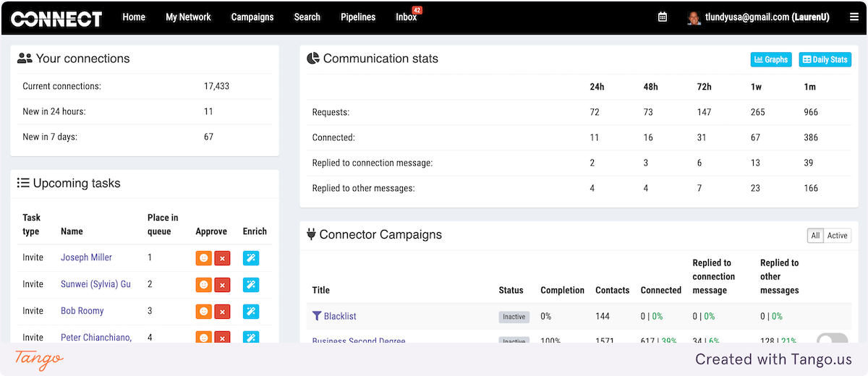Toggle the Business Second Degree campaign switch
Image resolution: width=868 pixels, height=376 pixels.
(832, 339)
